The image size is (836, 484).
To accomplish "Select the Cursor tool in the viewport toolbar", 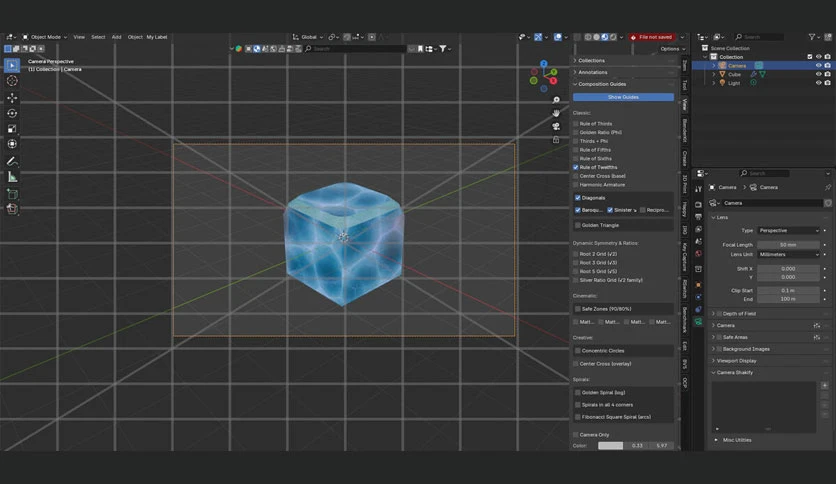I will coord(12,81).
